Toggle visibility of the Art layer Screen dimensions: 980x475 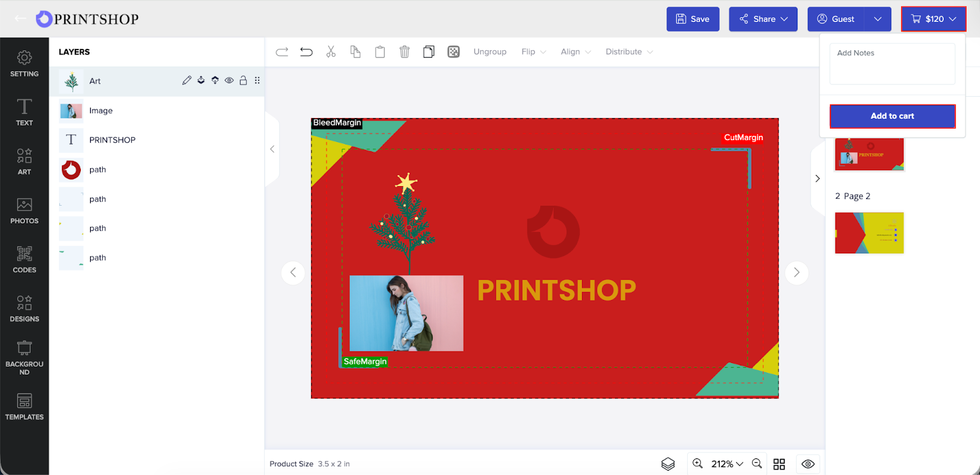coord(229,81)
